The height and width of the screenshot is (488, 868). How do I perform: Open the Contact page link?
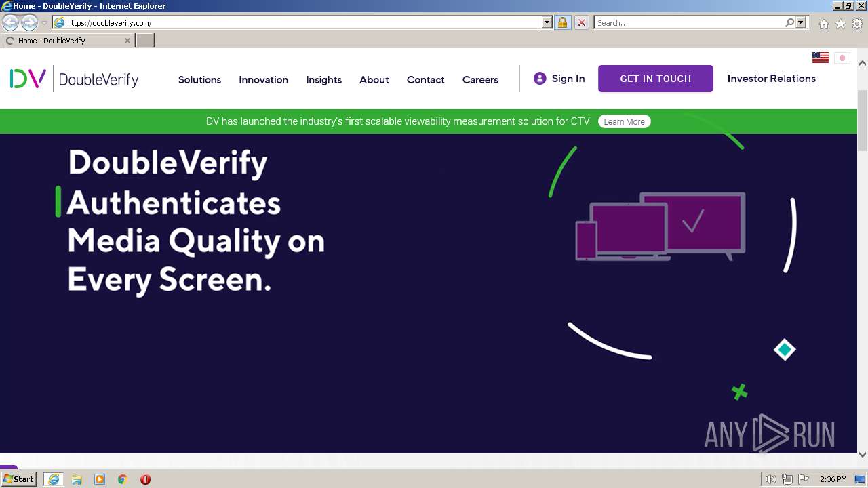tap(425, 80)
